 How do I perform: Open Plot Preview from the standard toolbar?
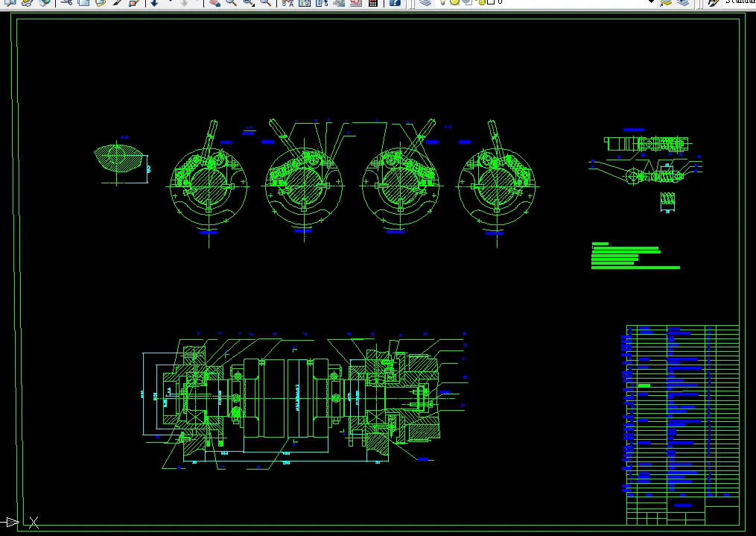(x=9, y=2)
